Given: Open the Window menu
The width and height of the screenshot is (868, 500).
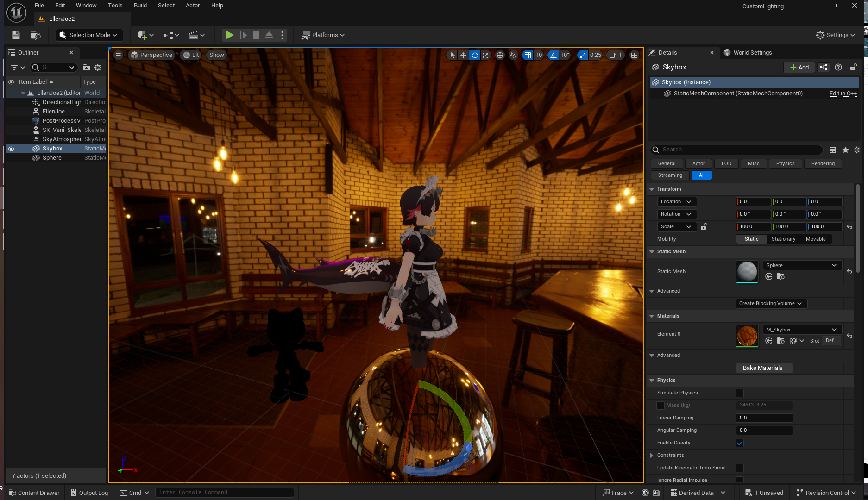Looking at the screenshot, I should point(86,6).
